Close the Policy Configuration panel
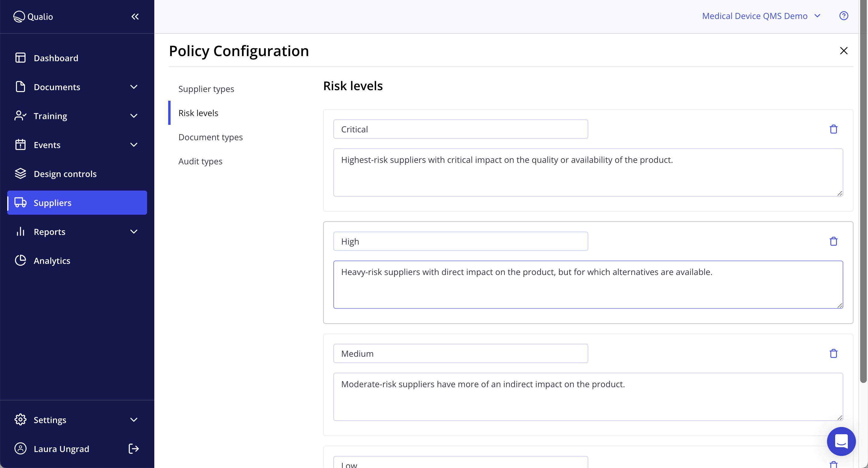Screen dimensions: 868x468 (843, 51)
